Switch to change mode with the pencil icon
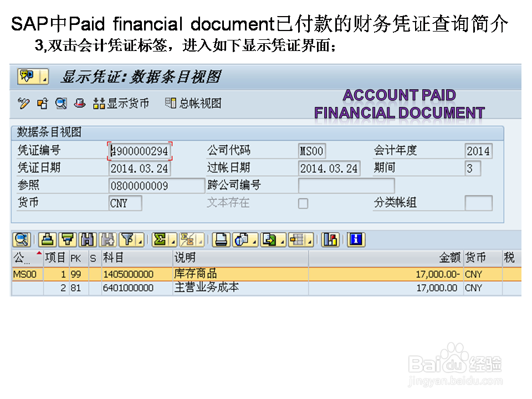 pyautogui.click(x=24, y=104)
